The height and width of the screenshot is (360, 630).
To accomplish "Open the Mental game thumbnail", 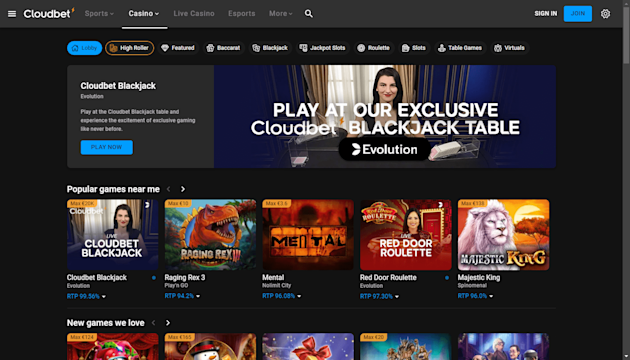I will [308, 235].
